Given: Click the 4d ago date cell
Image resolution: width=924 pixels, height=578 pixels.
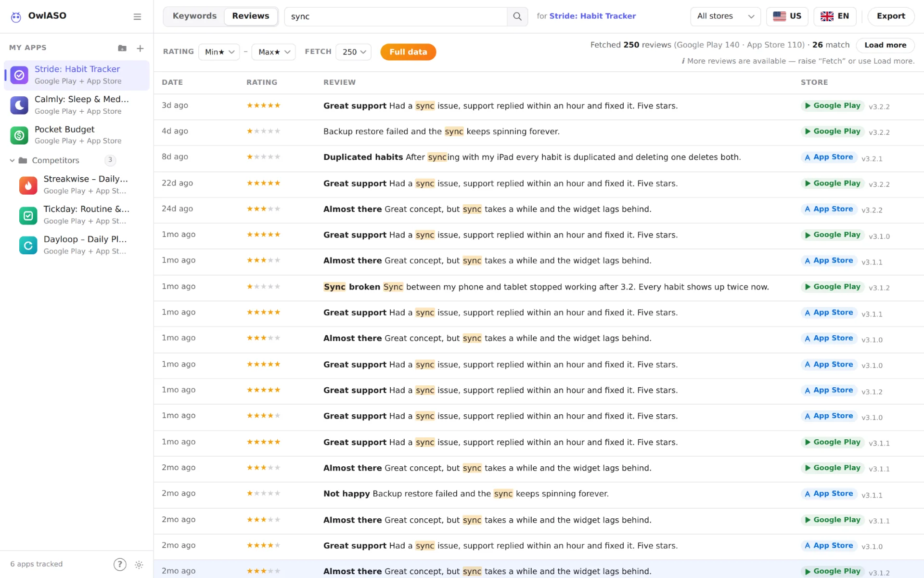Looking at the screenshot, I should [x=175, y=131].
